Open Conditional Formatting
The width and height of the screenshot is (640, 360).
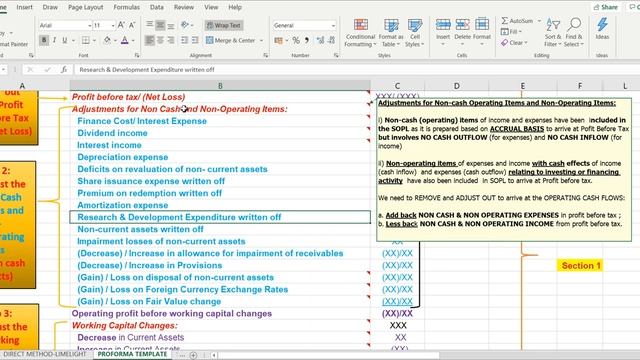(360, 33)
